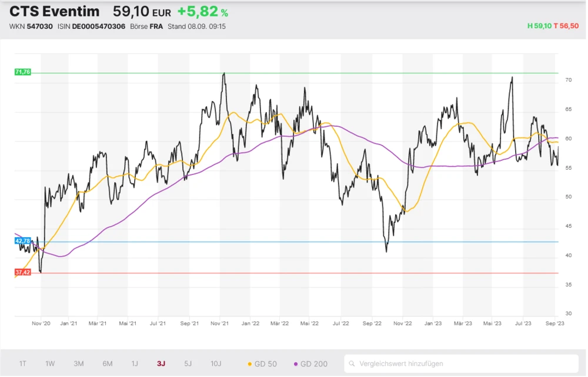
Task: Click the active 3J range tab
Action: [161, 363]
